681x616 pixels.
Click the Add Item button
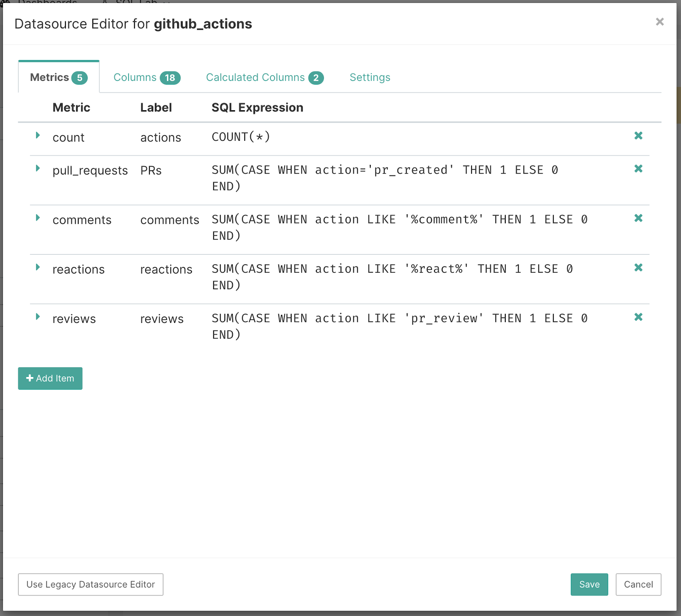(50, 378)
